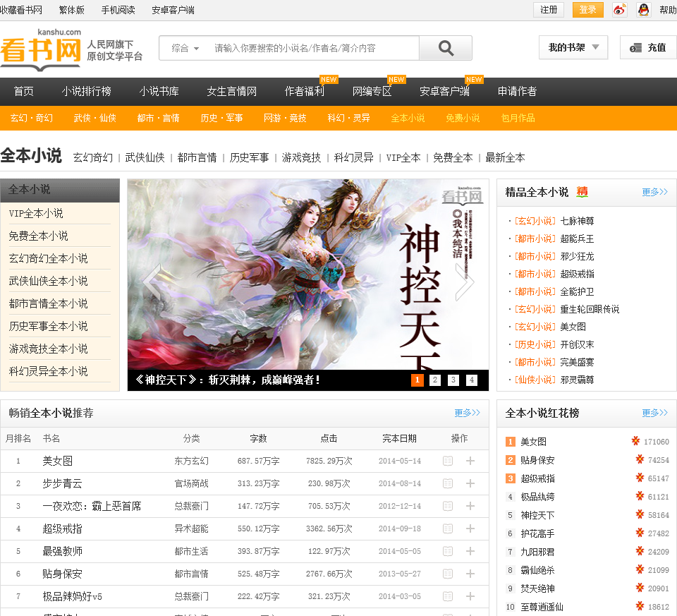Open 首页 in main navigation
Viewport: 677px width, 616px height.
24,91
